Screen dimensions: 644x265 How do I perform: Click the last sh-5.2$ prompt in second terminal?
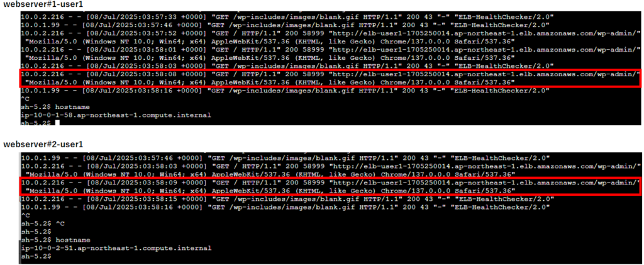(x=36, y=256)
